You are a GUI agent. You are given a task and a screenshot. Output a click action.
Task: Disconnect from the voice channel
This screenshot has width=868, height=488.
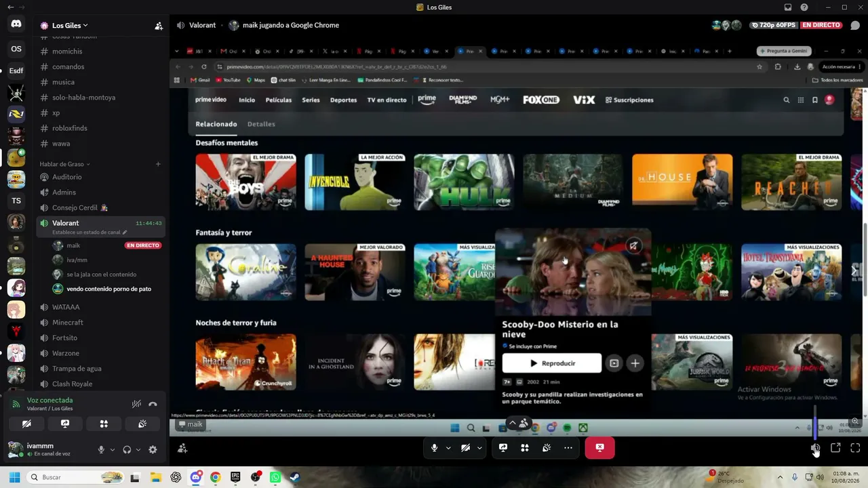tap(153, 404)
